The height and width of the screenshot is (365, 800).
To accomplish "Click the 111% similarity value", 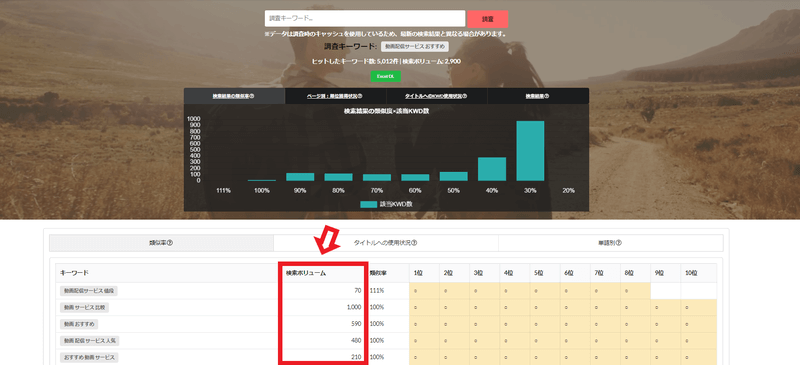I will pyautogui.click(x=377, y=291).
